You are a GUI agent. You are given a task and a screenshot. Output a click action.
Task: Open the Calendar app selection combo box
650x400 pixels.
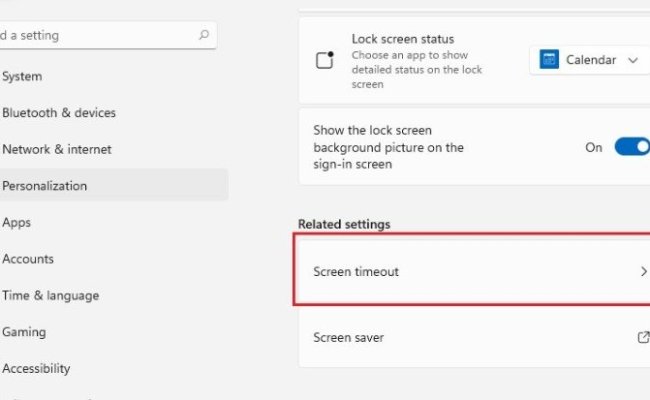click(x=589, y=60)
